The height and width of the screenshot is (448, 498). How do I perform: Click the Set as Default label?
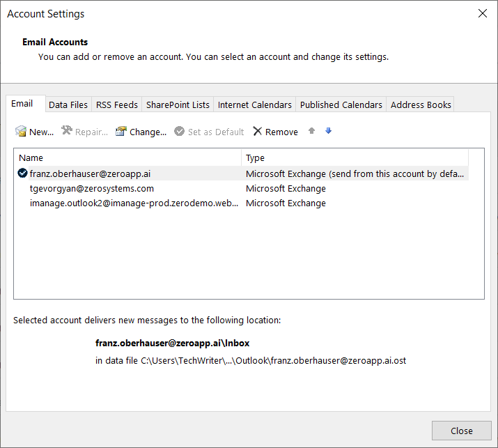pyautogui.click(x=216, y=132)
